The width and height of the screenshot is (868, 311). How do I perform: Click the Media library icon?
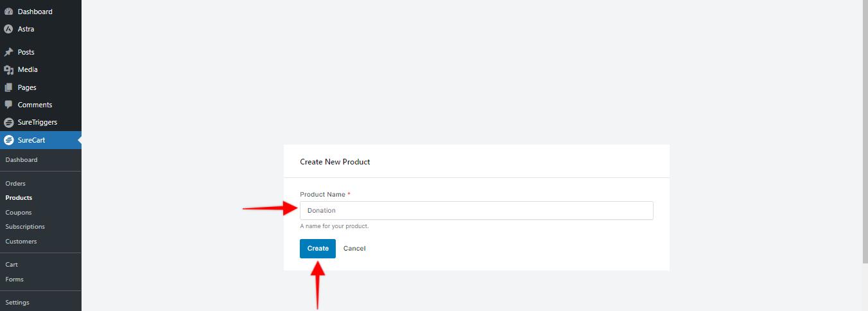click(8, 69)
